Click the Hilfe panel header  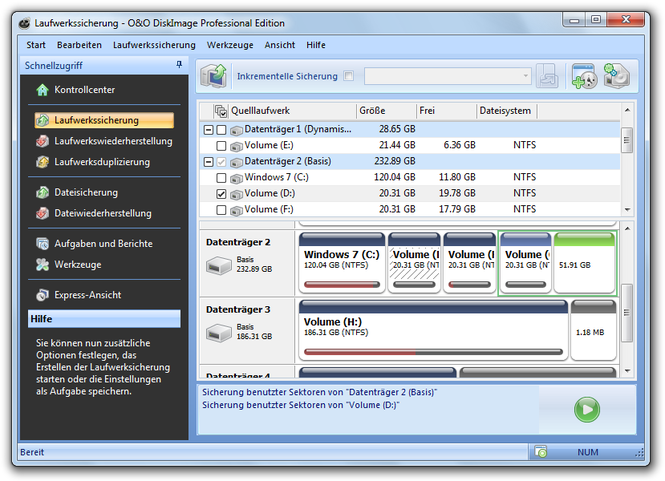104,319
